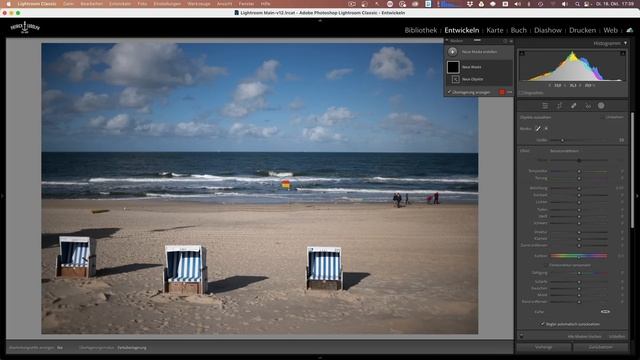Hide the top module picker arrow
Image resolution: width=640 pixels, height=360 pixels.
pos(320,20)
